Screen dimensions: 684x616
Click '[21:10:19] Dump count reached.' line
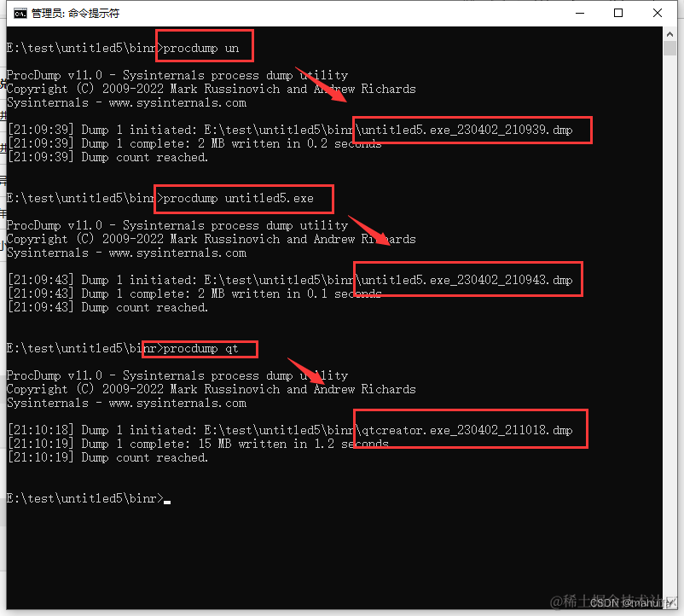click(107, 457)
